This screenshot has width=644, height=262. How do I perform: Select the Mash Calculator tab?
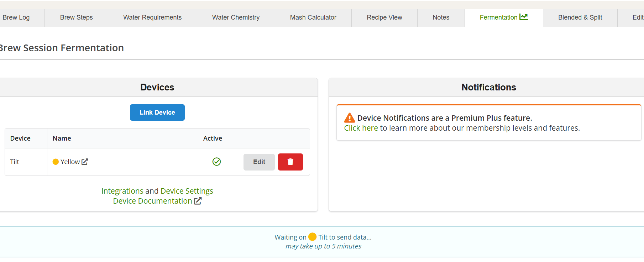(x=313, y=17)
